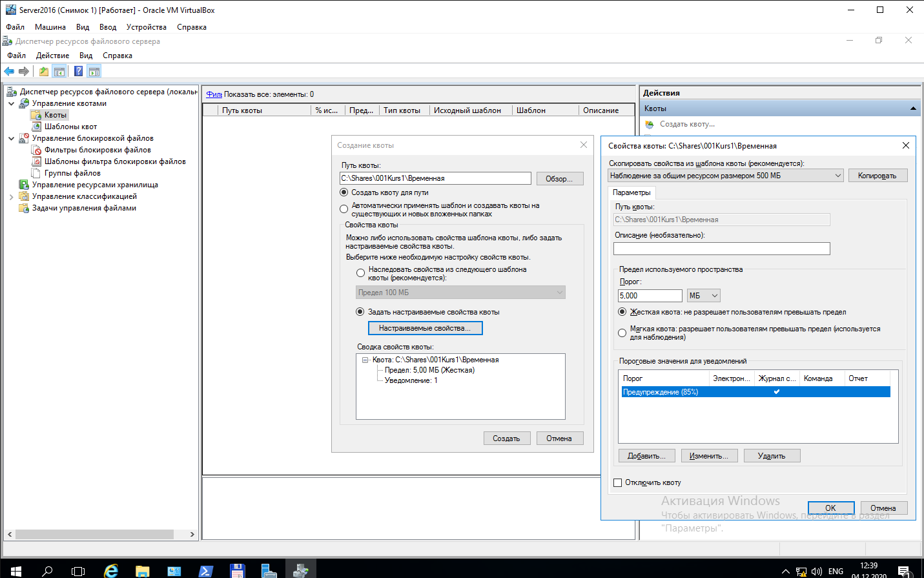Click the Создать квоту action icon
Viewport: 924px width, 578px height.
[650, 124]
